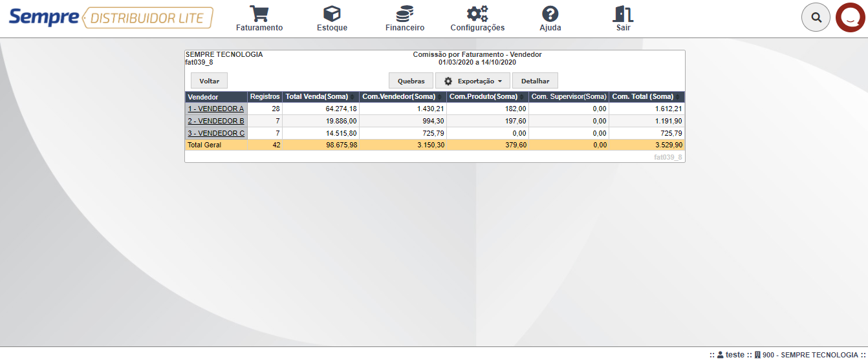Viewport: 868px width, 360px height.
Task: Click the teste user status entry
Action: (731, 355)
